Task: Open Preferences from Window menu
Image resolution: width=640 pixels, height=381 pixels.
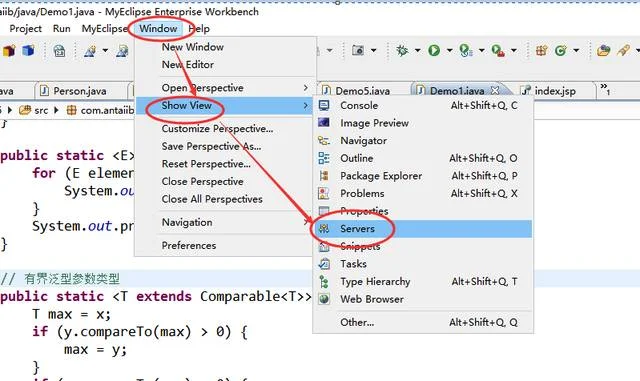Action: [189, 245]
